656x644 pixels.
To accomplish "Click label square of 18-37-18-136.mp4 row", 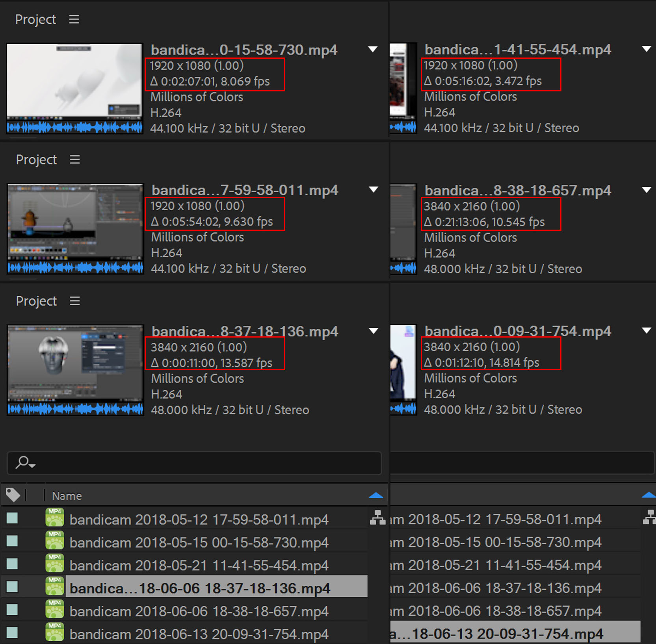I will coord(12,587).
